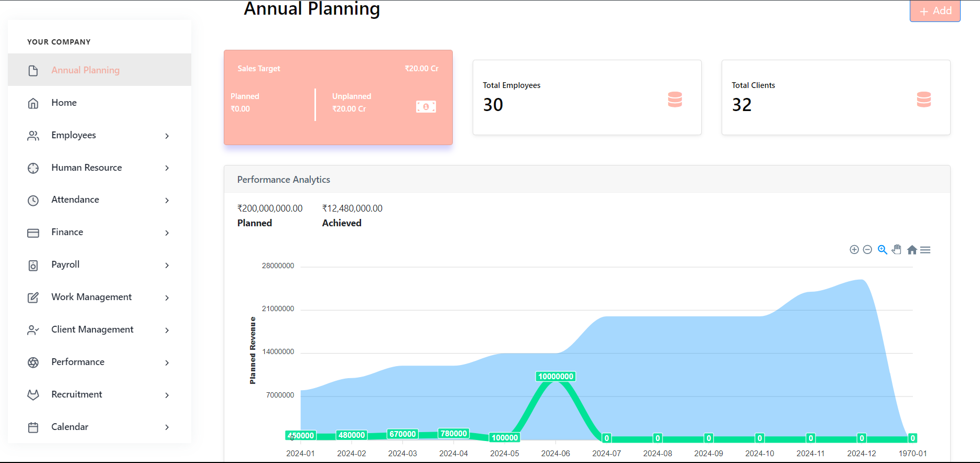Expand the Payroll chevron
Screen dimensions: 980x463
[x=167, y=266]
